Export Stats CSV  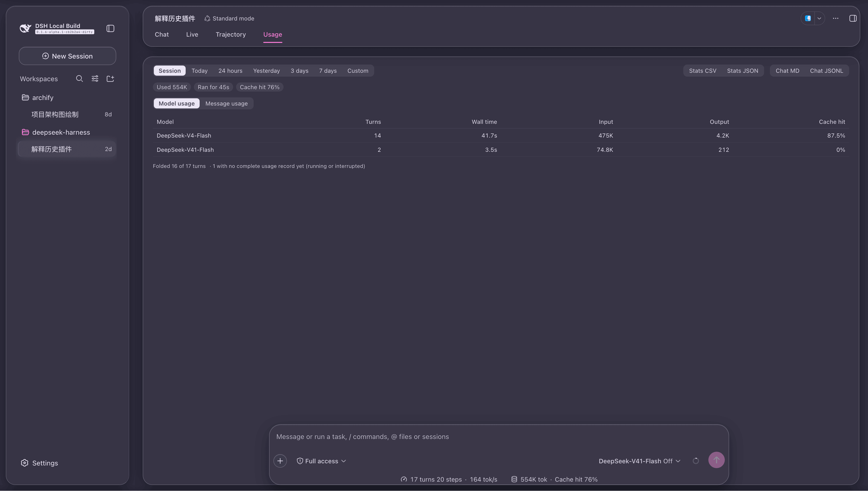pyautogui.click(x=703, y=71)
